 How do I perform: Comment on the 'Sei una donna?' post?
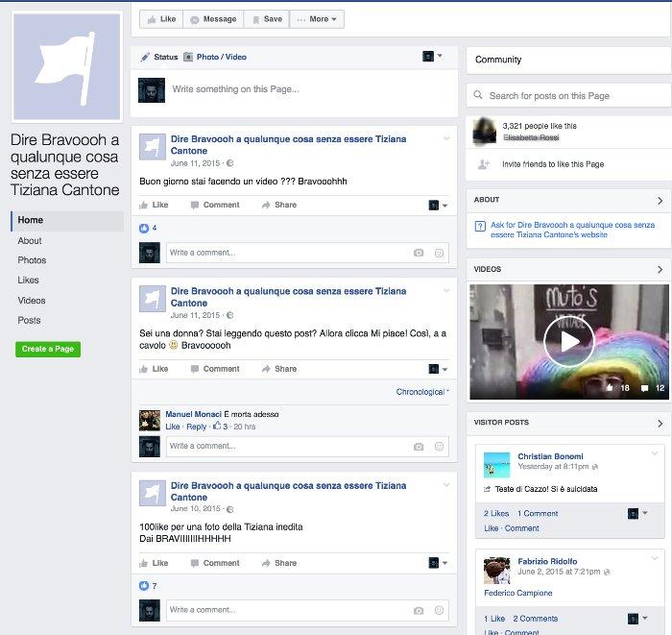coord(215,369)
